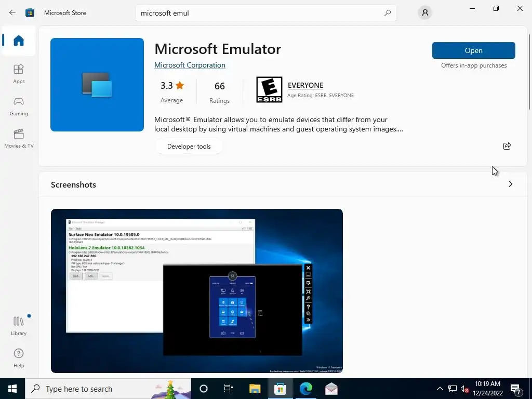This screenshot has width=532, height=399.
Task: Launch Microsoft Edge from taskbar
Action: [305, 389]
